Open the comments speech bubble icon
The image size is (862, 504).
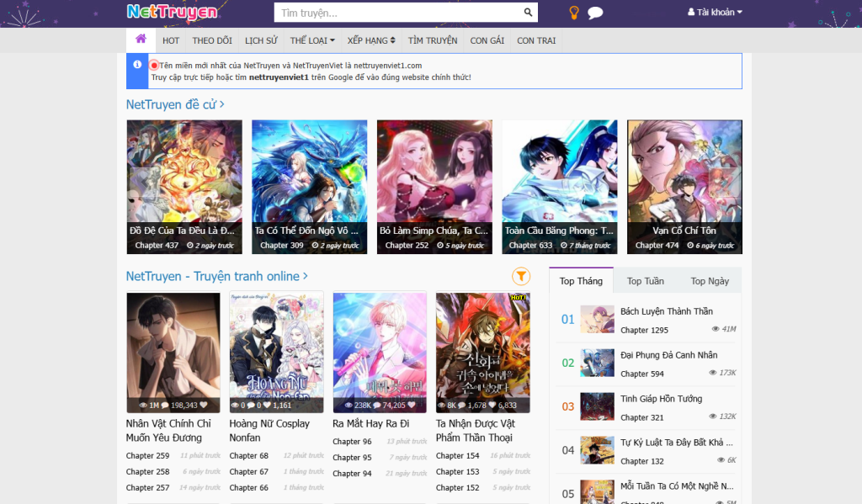coord(595,13)
